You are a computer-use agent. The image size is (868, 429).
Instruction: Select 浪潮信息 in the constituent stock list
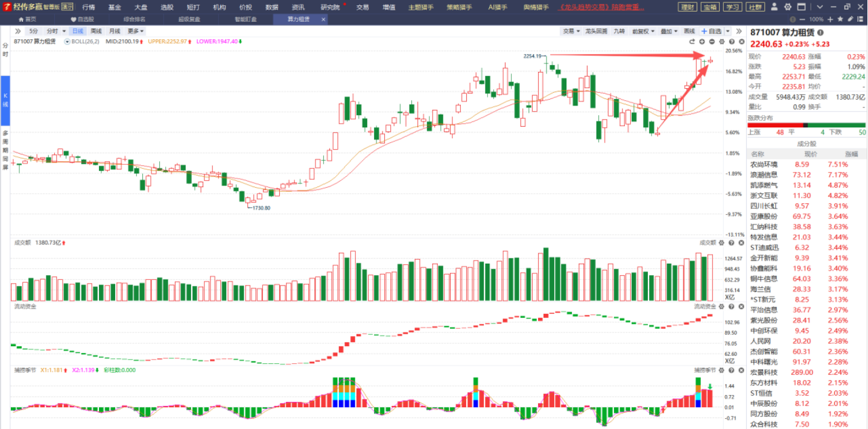coord(763,175)
